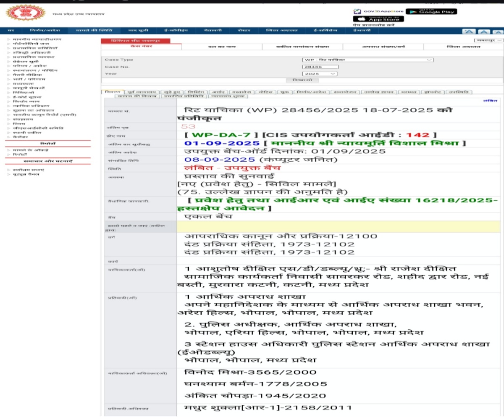Open the Google Play download badge

point(431,11)
